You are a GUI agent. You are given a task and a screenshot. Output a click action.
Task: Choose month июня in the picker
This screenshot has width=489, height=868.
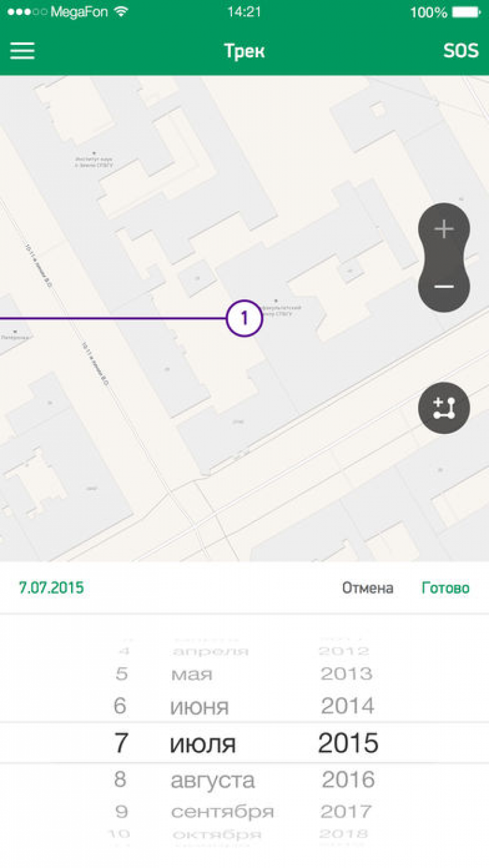(x=200, y=706)
